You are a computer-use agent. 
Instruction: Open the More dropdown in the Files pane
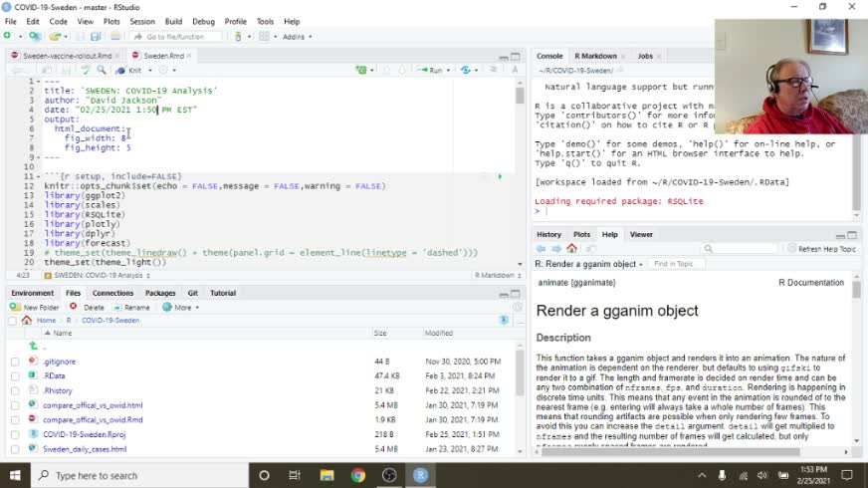180,308
